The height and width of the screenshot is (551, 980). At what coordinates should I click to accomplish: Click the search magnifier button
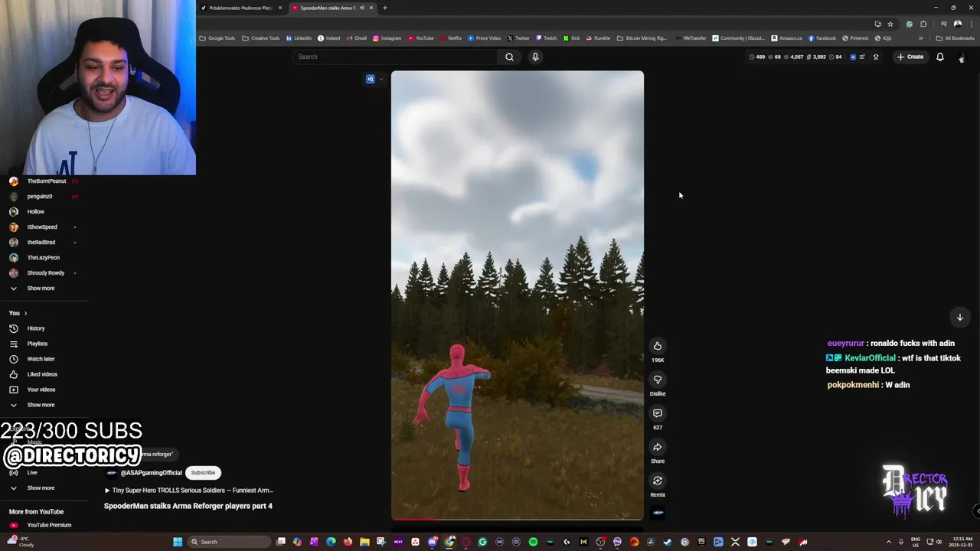pyautogui.click(x=509, y=57)
